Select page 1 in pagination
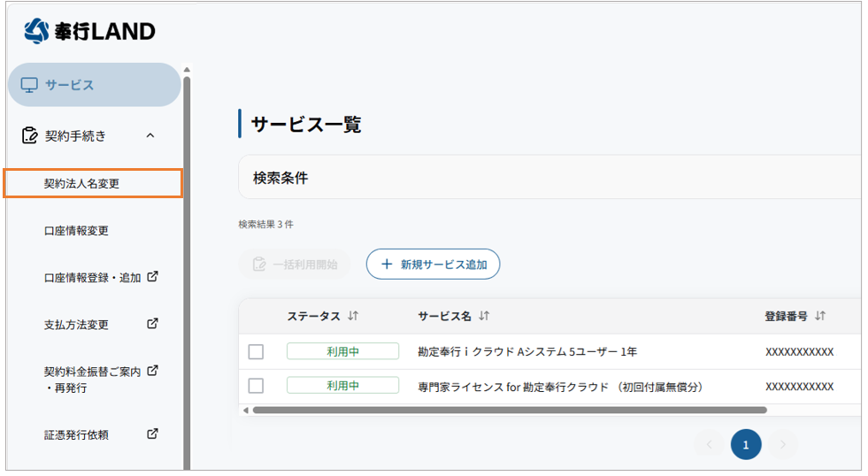This screenshot has width=868, height=476. coord(746,444)
